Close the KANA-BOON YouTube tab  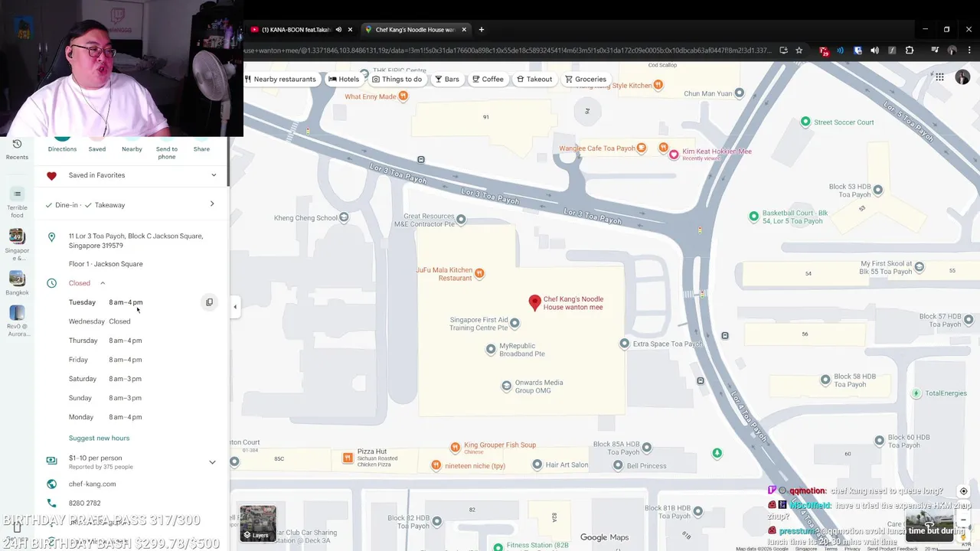350,30
